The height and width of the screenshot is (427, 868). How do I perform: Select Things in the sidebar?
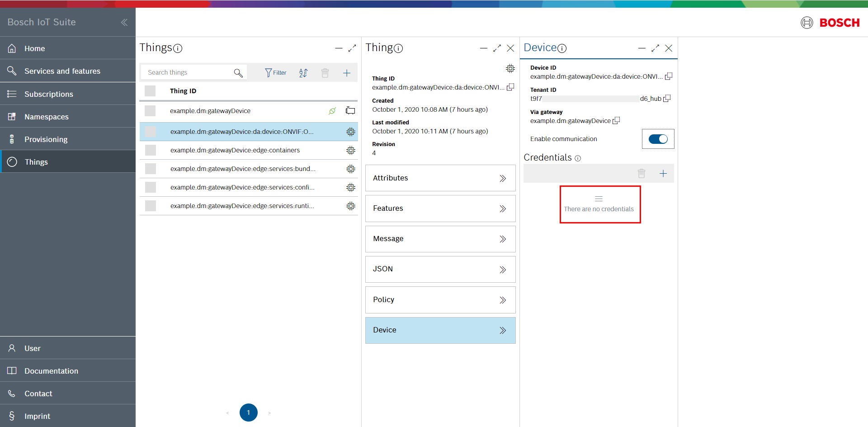(68, 162)
